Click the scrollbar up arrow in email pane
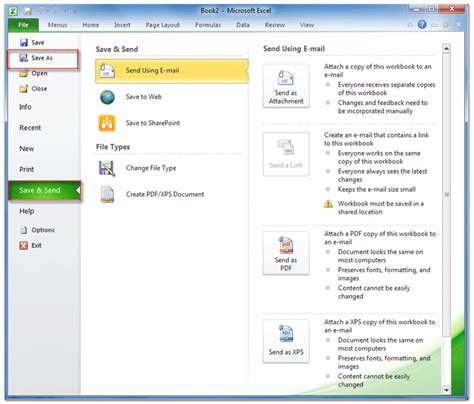The height and width of the screenshot is (404, 474). [446, 49]
